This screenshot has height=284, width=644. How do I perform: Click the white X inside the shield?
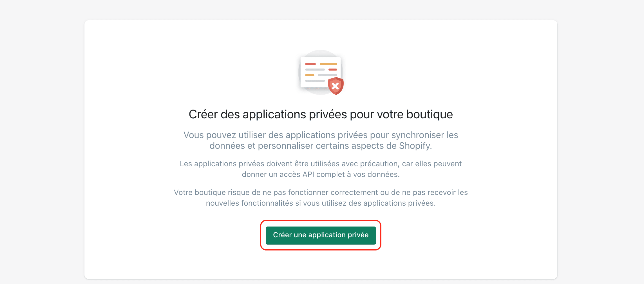pos(335,86)
